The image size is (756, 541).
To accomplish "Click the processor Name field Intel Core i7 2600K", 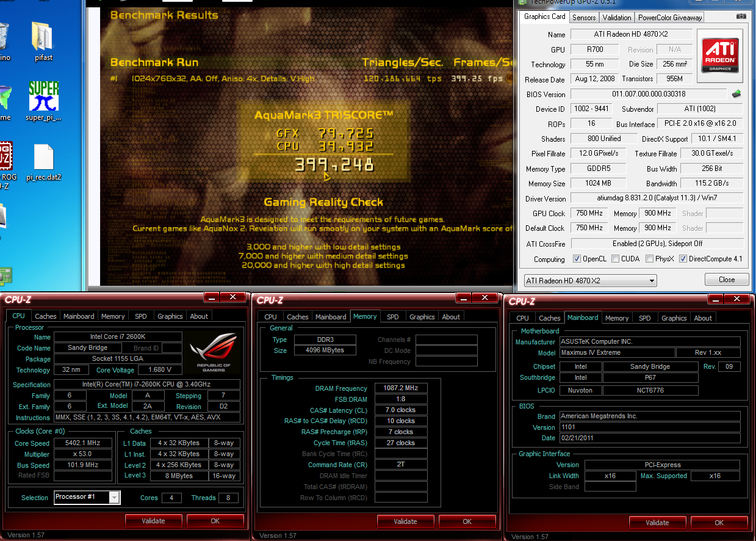I will point(118,336).
